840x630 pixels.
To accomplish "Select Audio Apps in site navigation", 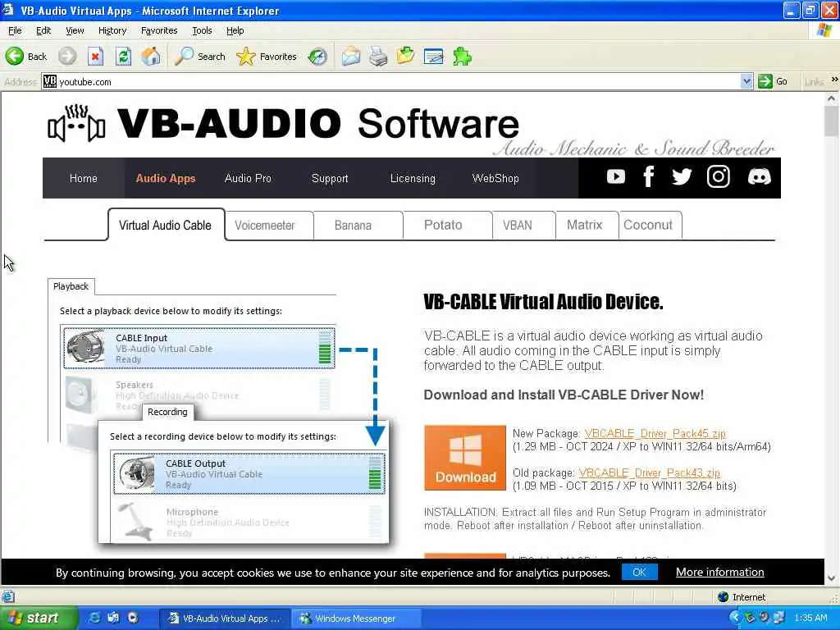I will tap(166, 178).
